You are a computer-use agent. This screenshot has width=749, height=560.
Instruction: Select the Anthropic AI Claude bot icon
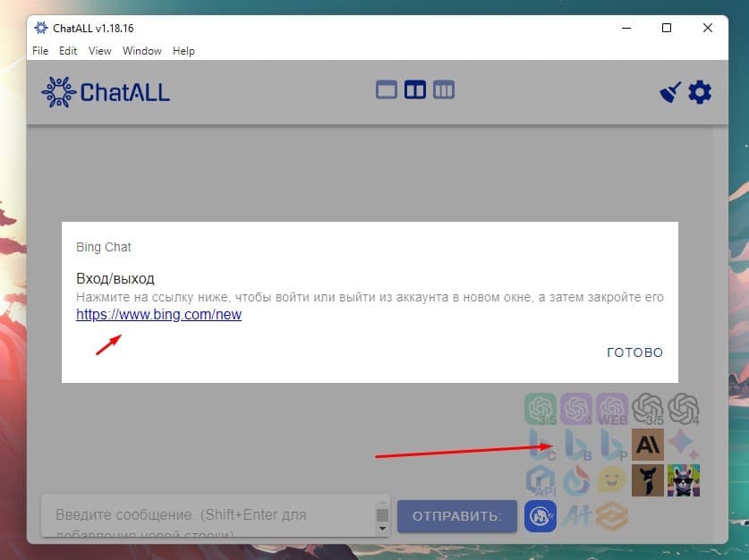pos(648,445)
